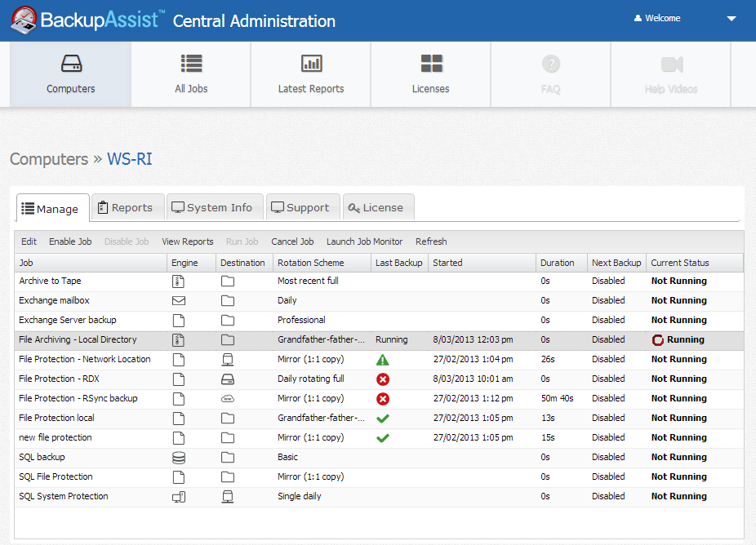
Task: Select the Exchange Server backup job
Action: tap(379, 321)
